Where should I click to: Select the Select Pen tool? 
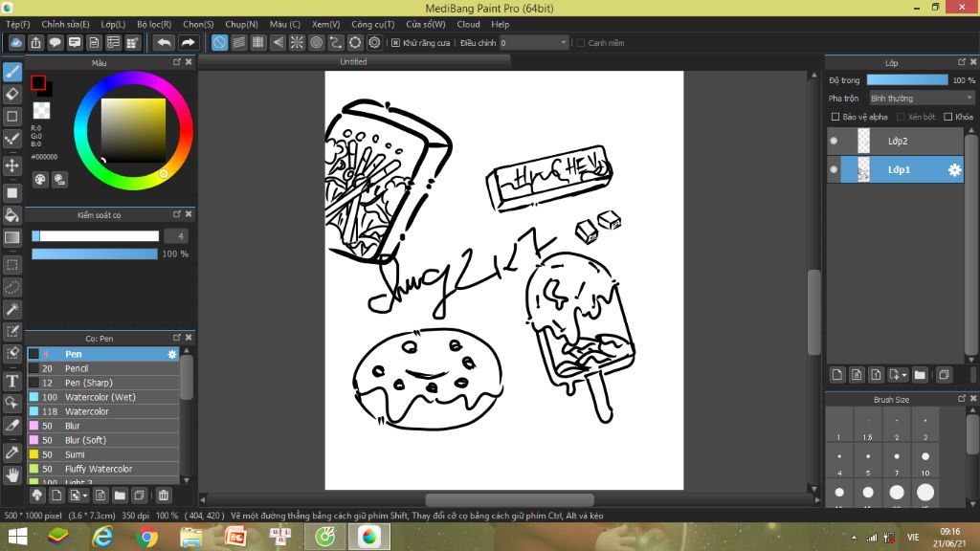[12, 331]
